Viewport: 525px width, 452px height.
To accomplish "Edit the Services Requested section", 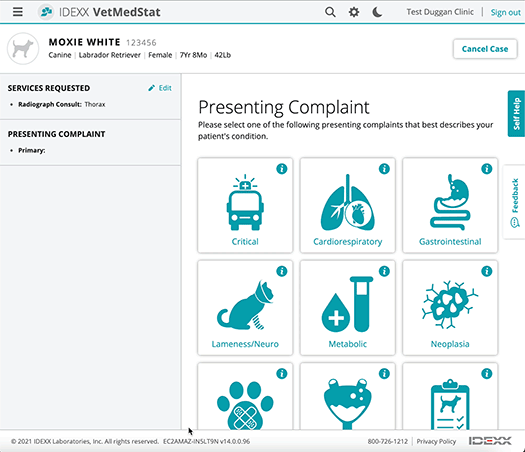I will (x=160, y=88).
